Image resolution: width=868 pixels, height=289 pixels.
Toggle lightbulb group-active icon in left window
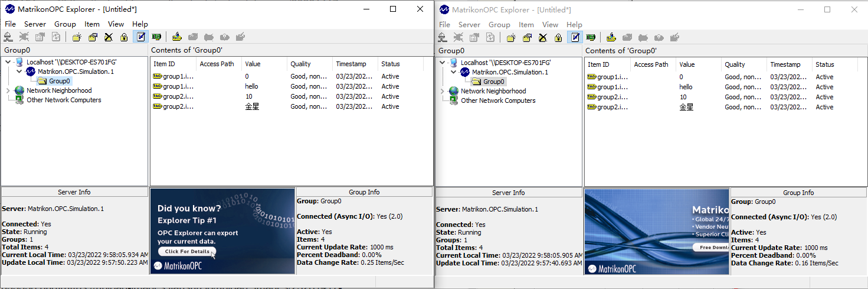(124, 37)
